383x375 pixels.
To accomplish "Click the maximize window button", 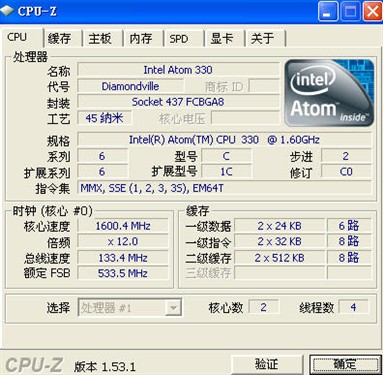I will point(349,12).
